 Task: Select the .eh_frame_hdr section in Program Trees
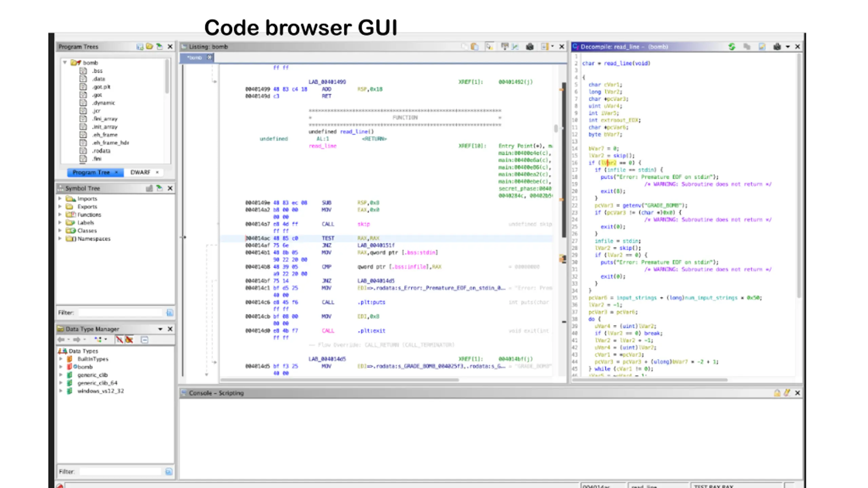[111, 143]
